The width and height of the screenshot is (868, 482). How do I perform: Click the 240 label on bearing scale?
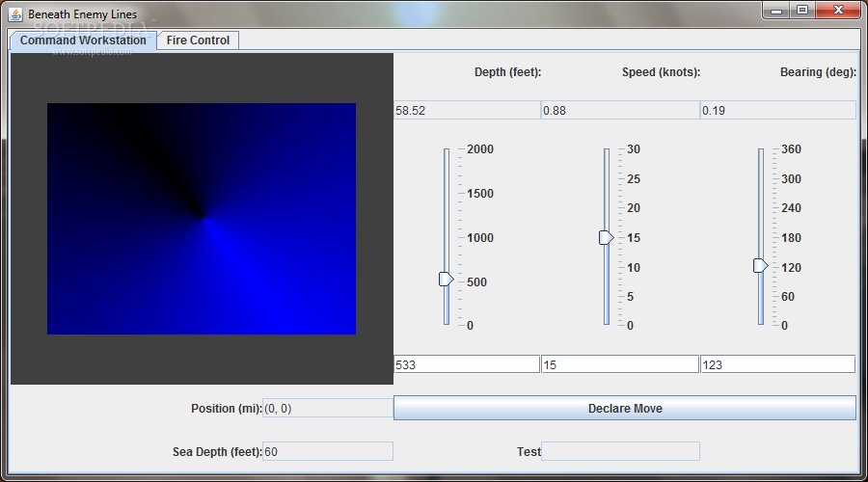click(x=791, y=207)
